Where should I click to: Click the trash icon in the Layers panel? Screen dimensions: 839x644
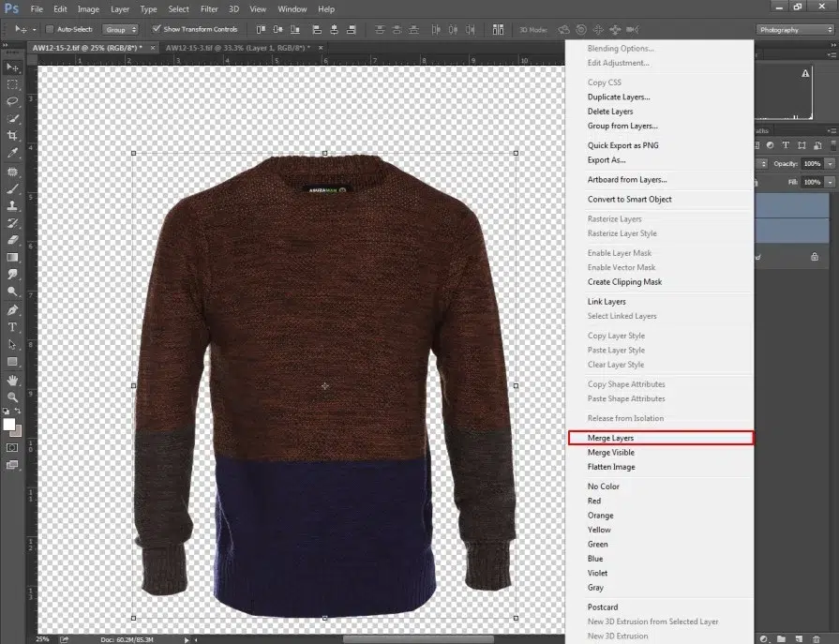pos(816,639)
